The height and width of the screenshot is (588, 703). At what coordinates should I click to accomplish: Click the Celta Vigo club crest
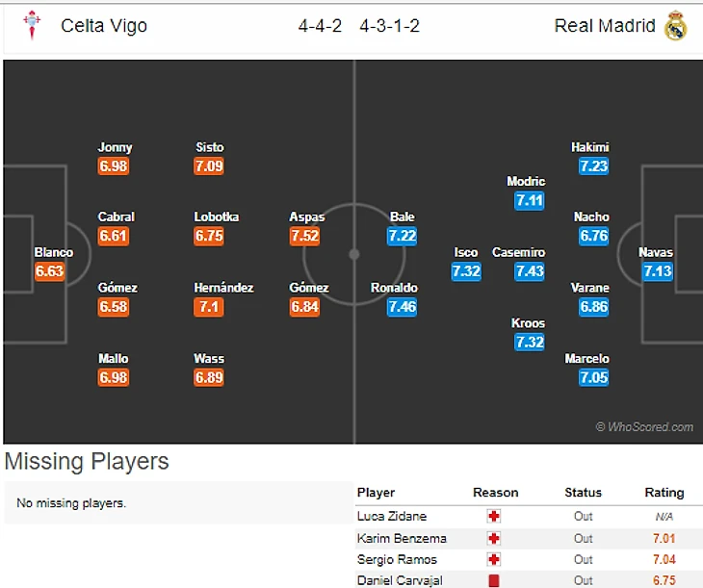pyautogui.click(x=33, y=26)
